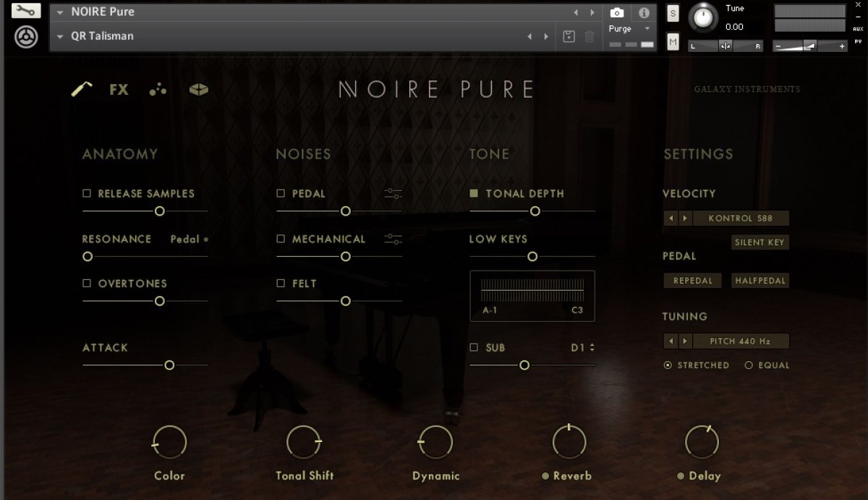Select STRETCHED tuning radio button
Screen dimensions: 868x500
pyautogui.click(x=668, y=365)
